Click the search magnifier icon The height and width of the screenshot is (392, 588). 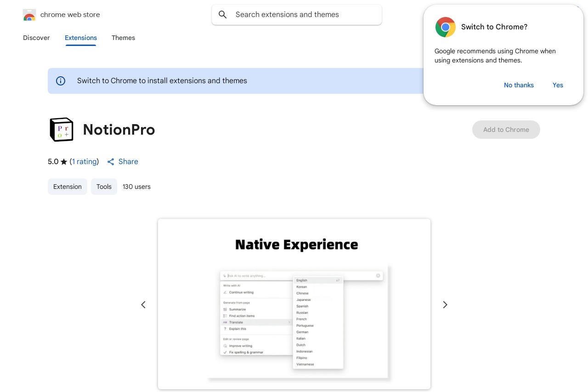(x=223, y=15)
